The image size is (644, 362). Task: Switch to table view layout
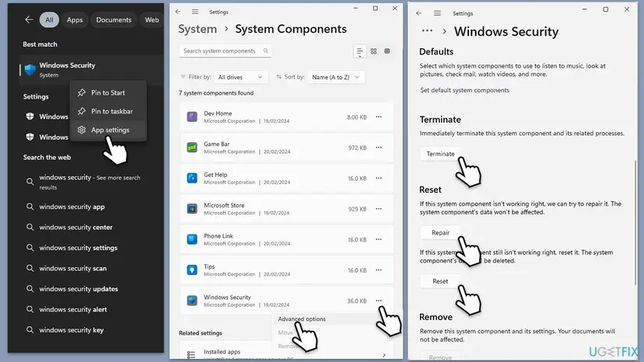coord(387,51)
